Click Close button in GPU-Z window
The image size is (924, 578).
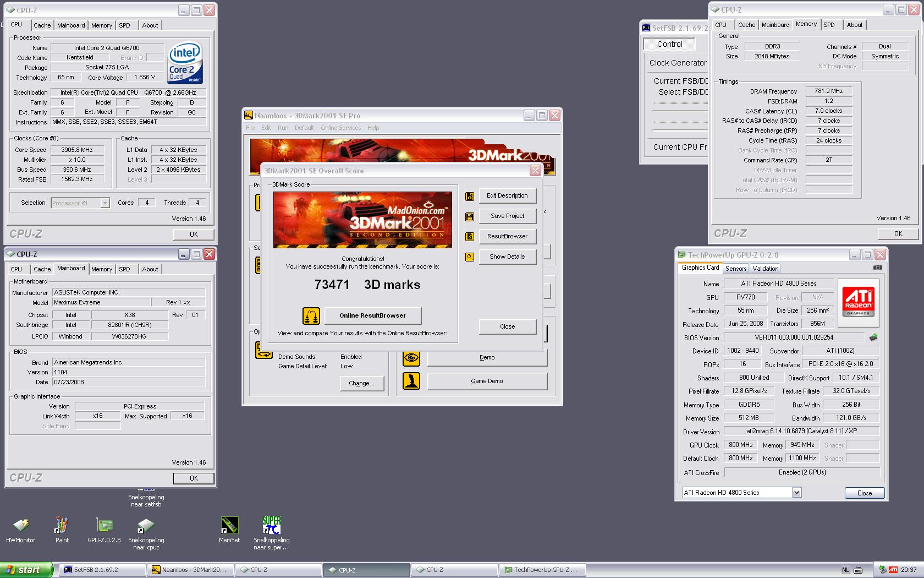coord(864,493)
